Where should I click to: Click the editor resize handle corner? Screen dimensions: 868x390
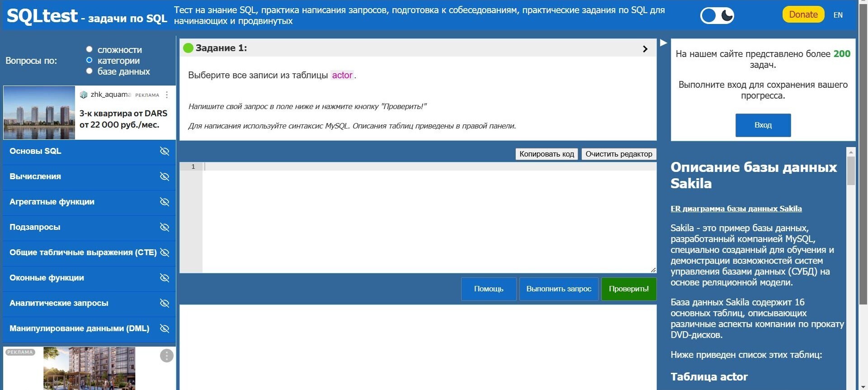tap(653, 270)
